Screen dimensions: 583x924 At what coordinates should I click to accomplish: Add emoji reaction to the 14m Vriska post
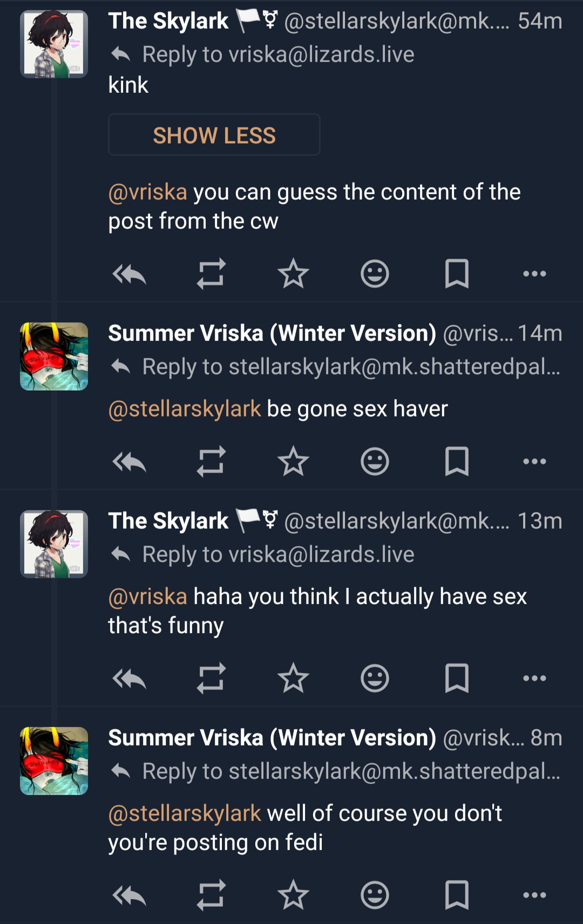pos(375,462)
